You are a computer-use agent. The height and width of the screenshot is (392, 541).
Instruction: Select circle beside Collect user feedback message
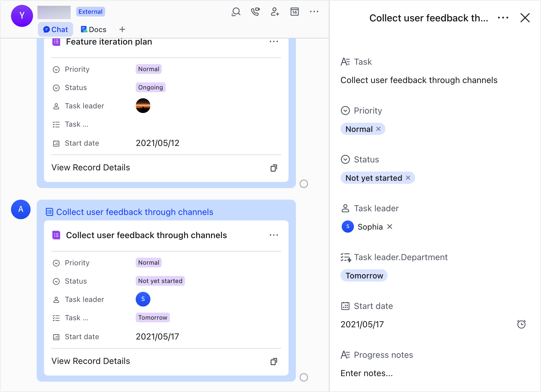tap(304, 377)
